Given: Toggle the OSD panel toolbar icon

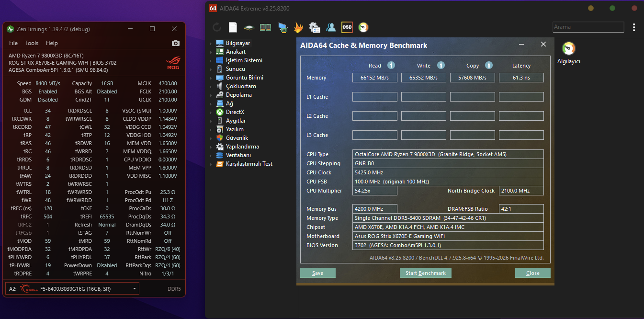Looking at the screenshot, I should (347, 27).
